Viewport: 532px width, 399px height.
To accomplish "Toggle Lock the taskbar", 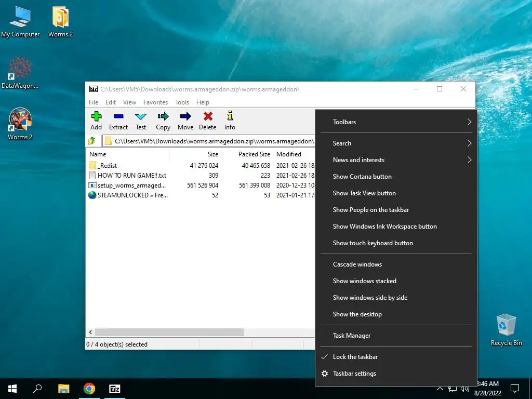I will tap(396, 356).
